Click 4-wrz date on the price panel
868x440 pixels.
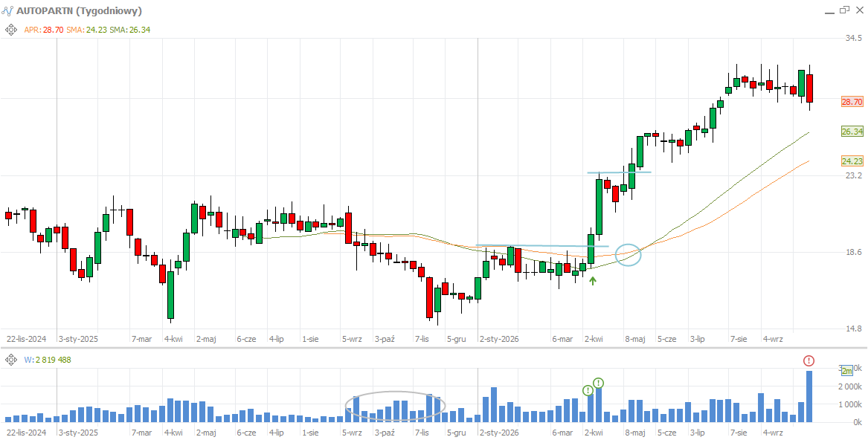click(x=772, y=339)
